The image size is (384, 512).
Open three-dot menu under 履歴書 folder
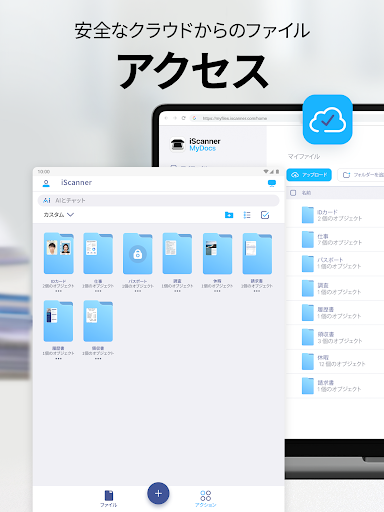58,358
